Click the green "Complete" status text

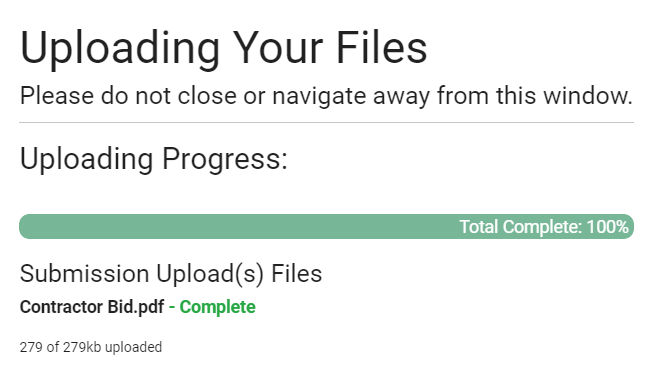[217, 307]
